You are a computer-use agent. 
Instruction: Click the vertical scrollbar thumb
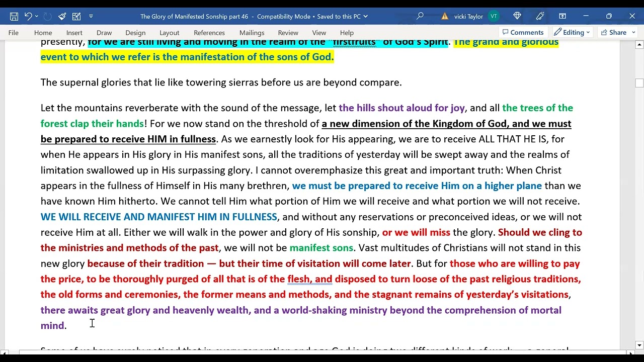639,83
